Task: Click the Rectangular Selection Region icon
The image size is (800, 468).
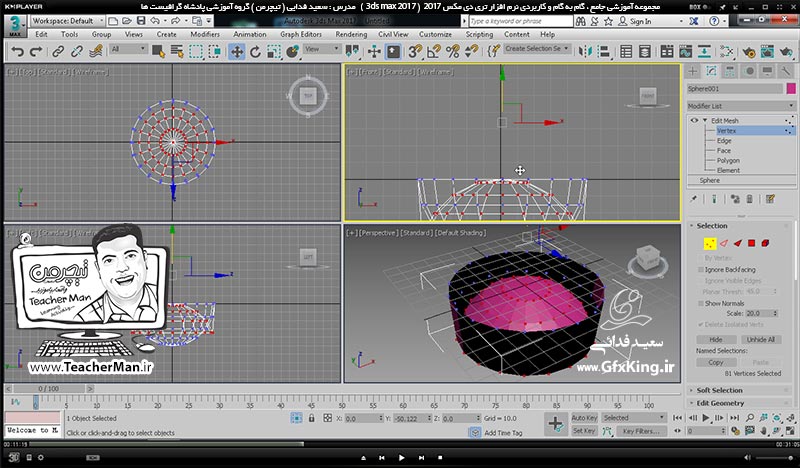Action: coord(196,52)
